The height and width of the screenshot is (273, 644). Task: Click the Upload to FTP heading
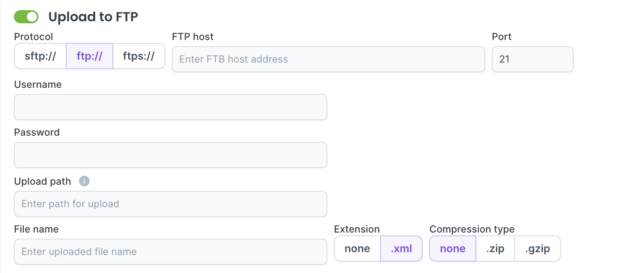tap(93, 17)
